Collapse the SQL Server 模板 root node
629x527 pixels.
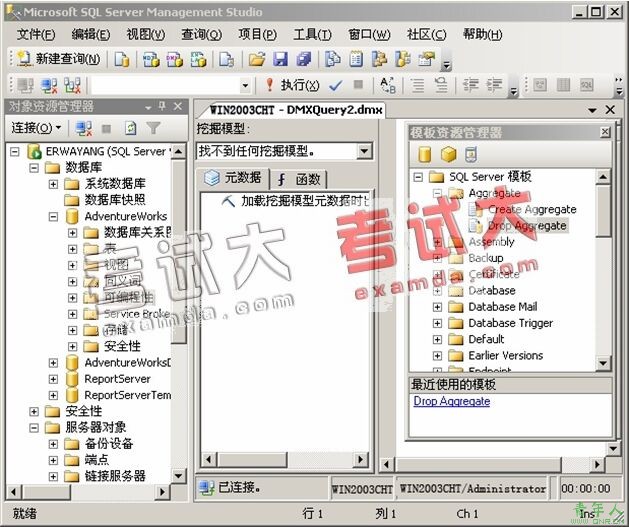[x=418, y=177]
